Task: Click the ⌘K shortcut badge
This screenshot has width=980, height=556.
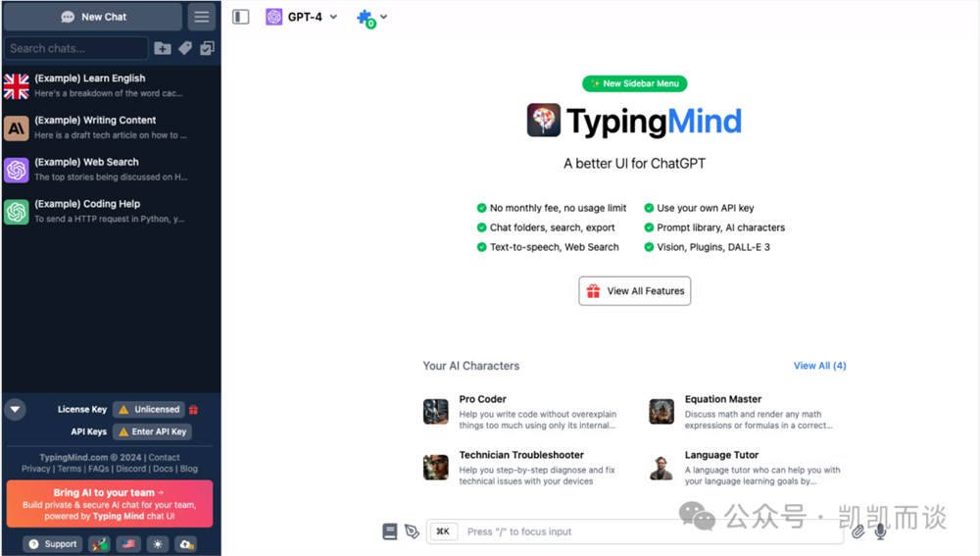Action: point(443,531)
